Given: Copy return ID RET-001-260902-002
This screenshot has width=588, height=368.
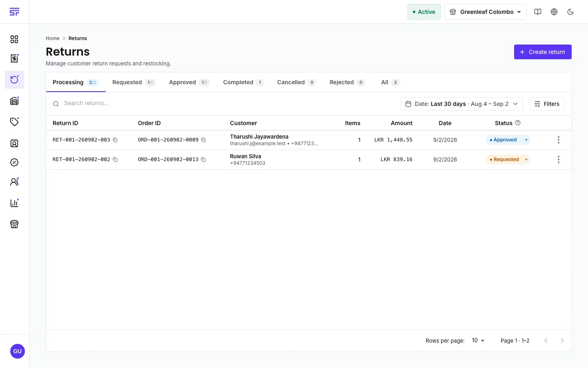Looking at the screenshot, I should pyautogui.click(x=115, y=159).
